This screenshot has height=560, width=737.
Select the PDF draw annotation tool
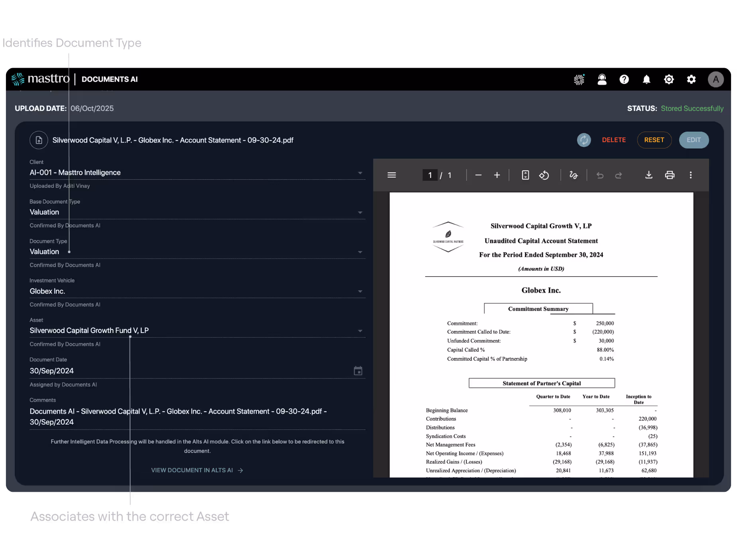pos(573,175)
